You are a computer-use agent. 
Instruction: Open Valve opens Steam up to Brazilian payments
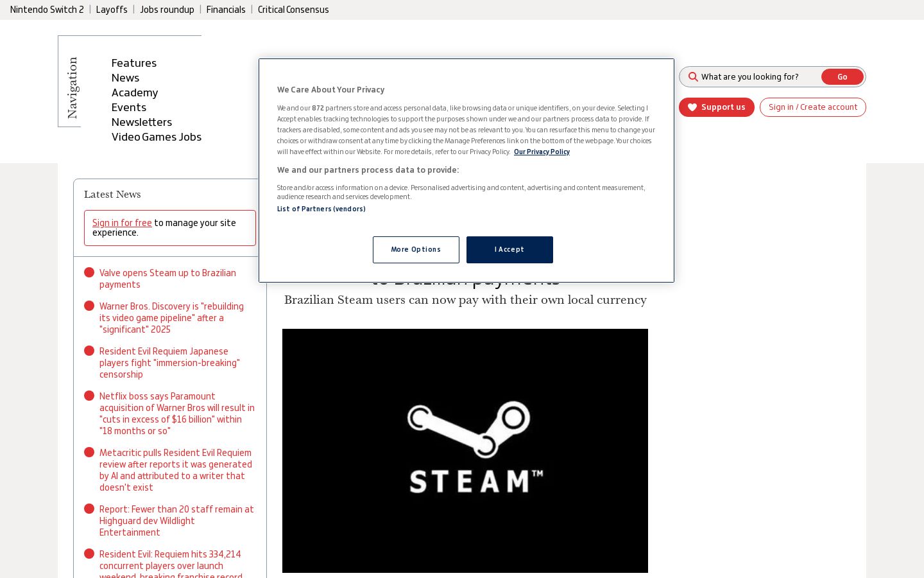pyautogui.click(x=167, y=279)
